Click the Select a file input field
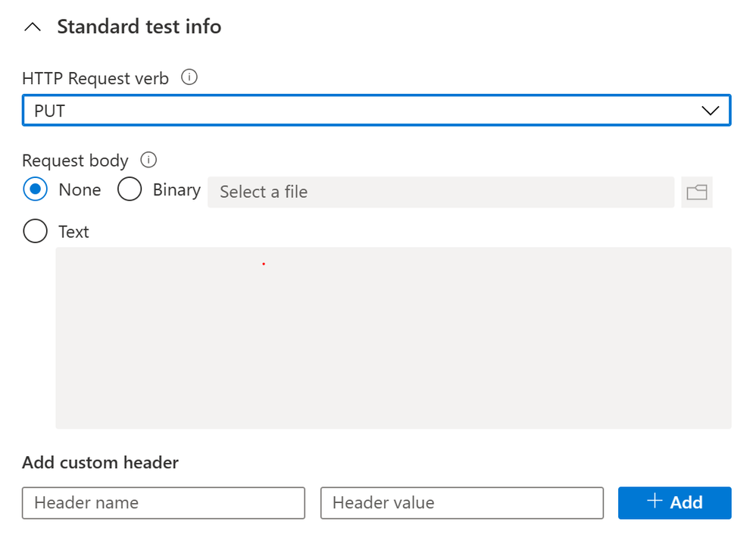 click(440, 192)
